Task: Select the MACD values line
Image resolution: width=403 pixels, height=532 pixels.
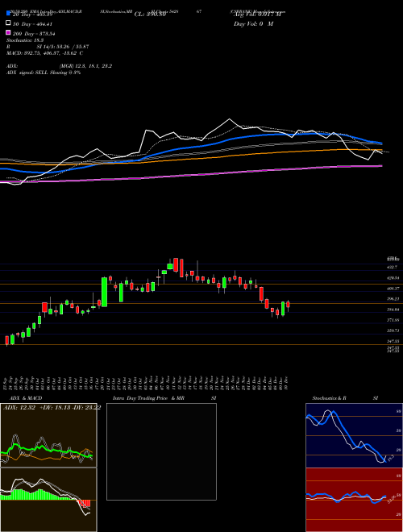Action: click(x=45, y=53)
